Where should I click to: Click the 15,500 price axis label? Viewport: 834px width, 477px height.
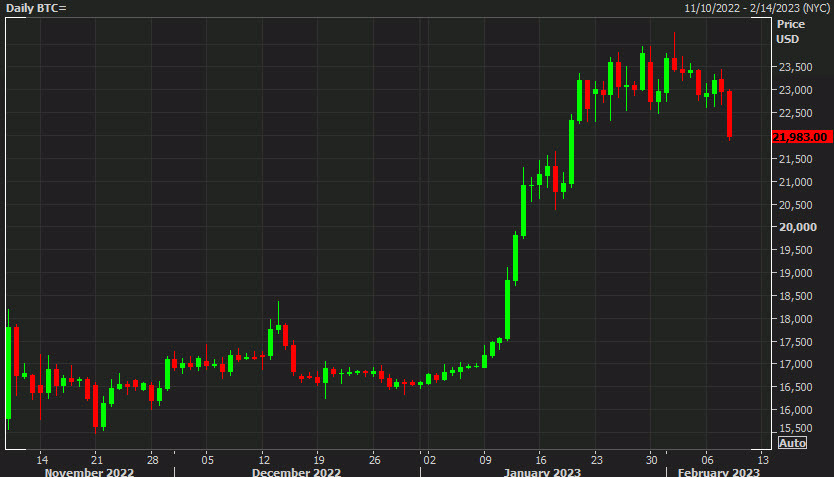(796, 428)
